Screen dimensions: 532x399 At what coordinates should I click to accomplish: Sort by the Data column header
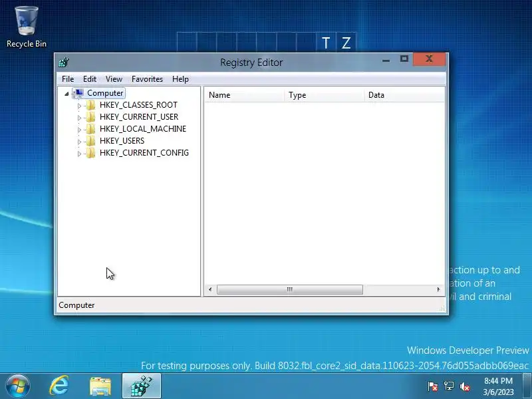click(x=404, y=95)
